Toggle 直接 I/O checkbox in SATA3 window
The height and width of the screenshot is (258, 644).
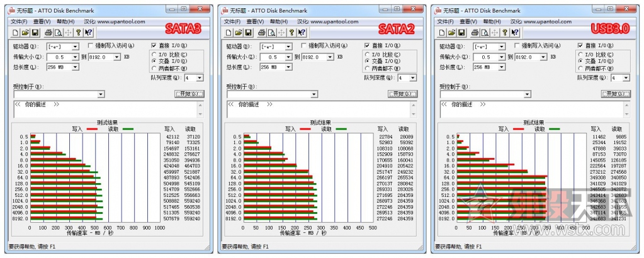click(x=154, y=45)
